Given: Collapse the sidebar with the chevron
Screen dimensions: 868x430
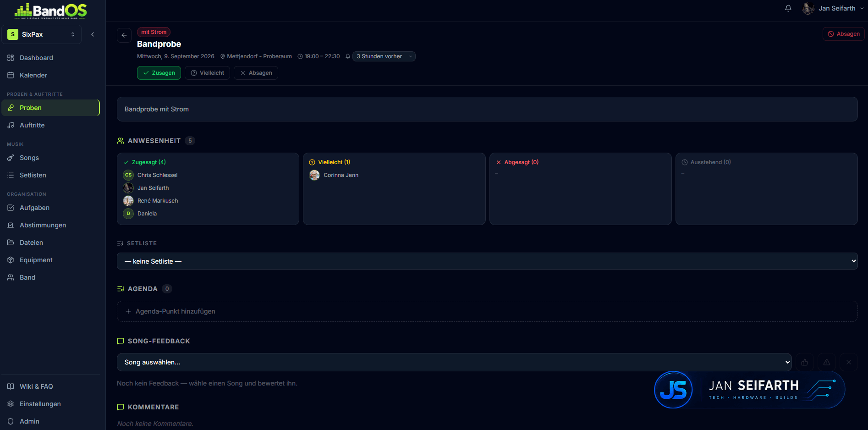Looking at the screenshot, I should coord(93,34).
